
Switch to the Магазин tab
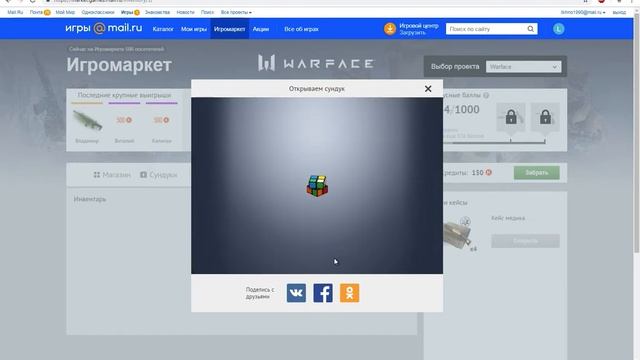112,175
